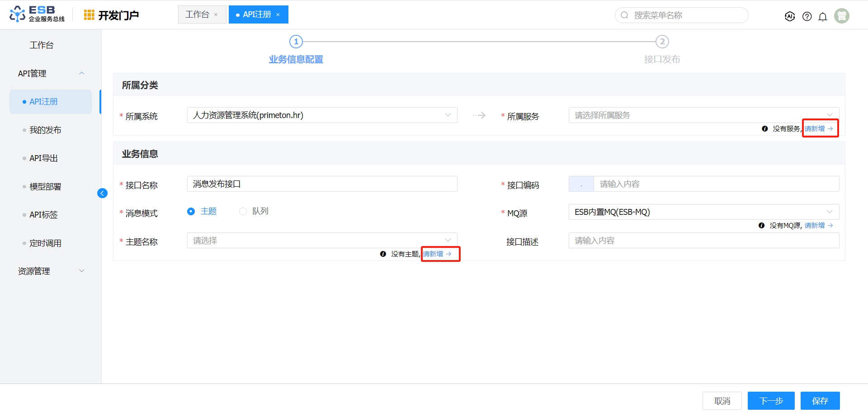
Task: Select the 主题 radio button
Action: (191, 211)
